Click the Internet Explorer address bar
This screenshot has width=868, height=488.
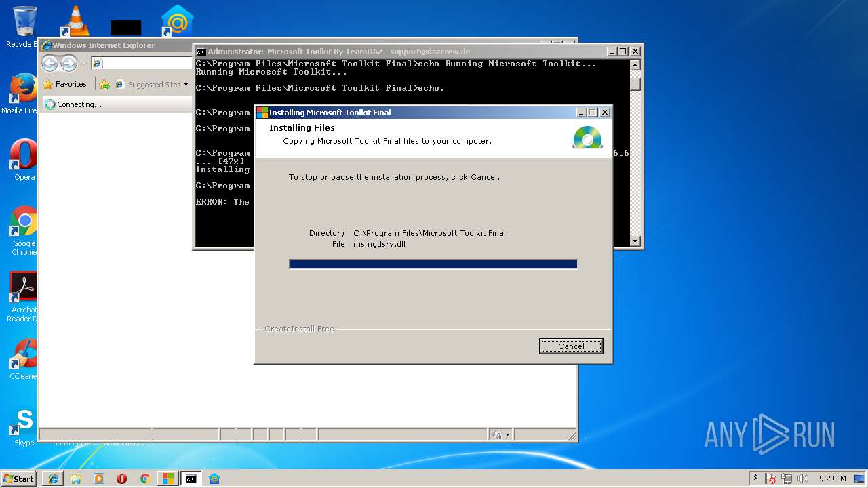[142, 63]
